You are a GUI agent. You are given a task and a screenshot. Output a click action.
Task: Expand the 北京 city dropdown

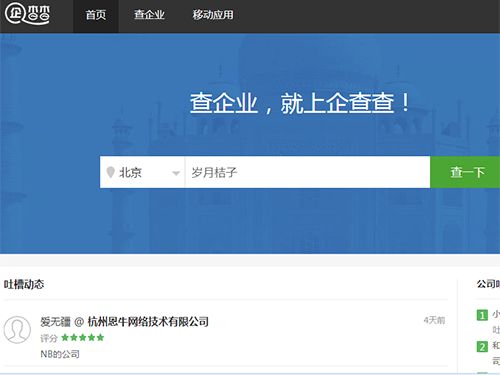click(142, 172)
